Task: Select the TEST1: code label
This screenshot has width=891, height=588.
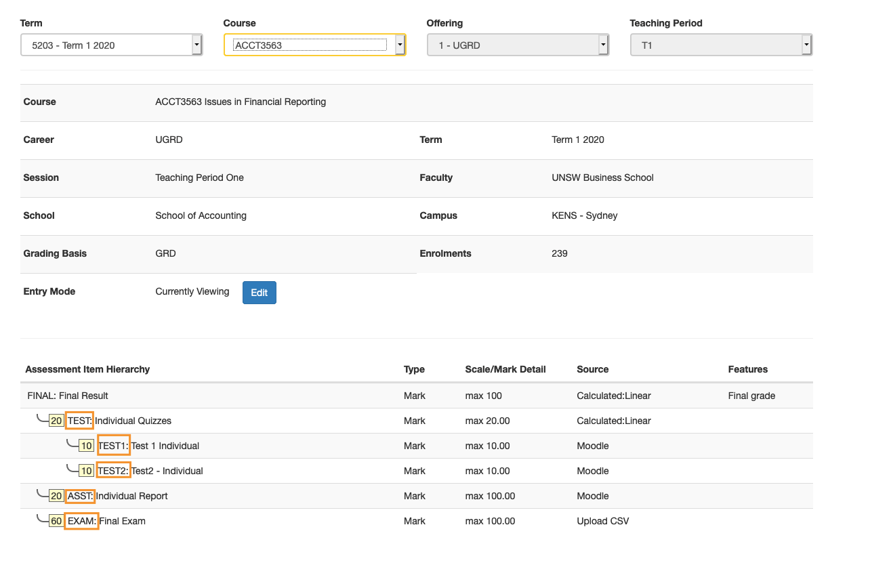Action: (113, 446)
